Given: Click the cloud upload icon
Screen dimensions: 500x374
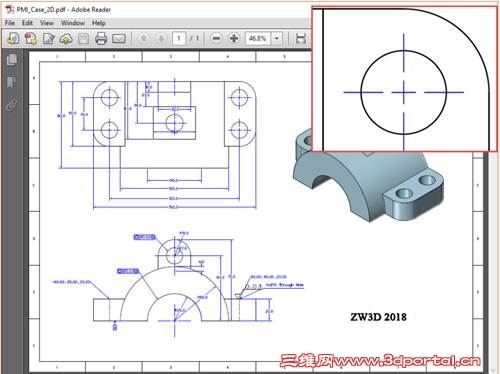Looking at the screenshot, I should pos(66,39).
